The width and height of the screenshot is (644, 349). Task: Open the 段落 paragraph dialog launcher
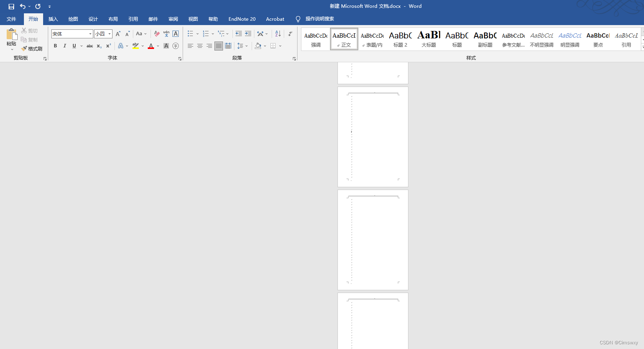click(294, 59)
